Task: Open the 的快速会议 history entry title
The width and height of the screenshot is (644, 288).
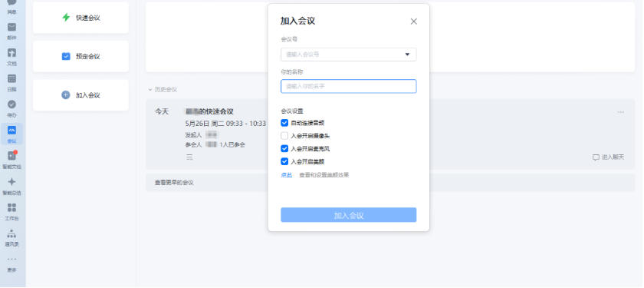Action: 209,111
